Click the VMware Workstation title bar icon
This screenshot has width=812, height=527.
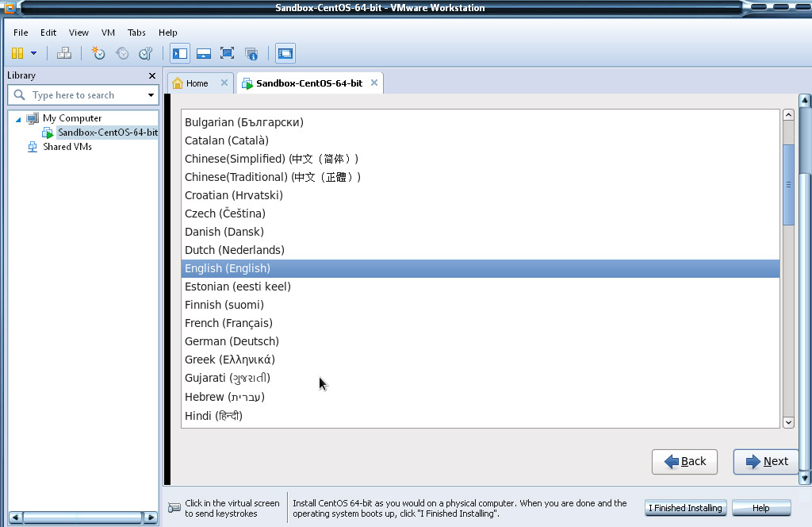pyautogui.click(x=10, y=7)
